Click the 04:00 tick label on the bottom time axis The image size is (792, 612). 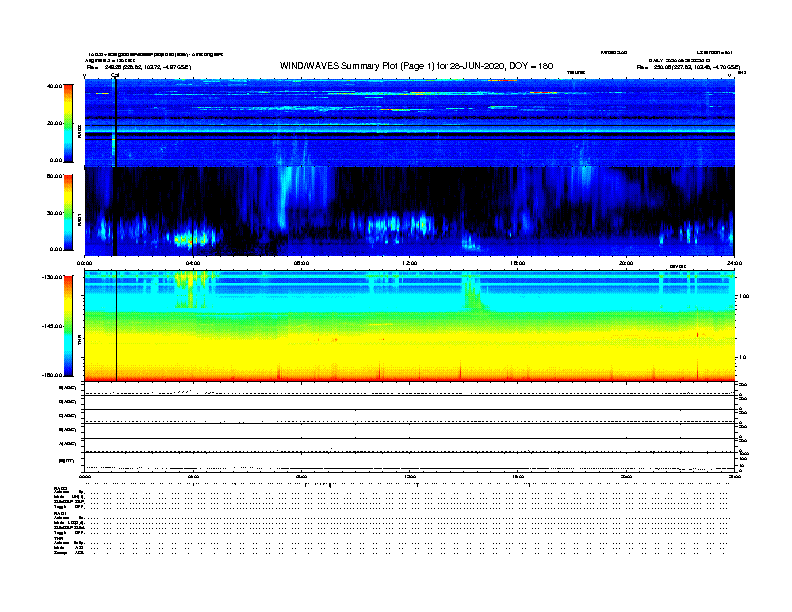point(193,476)
